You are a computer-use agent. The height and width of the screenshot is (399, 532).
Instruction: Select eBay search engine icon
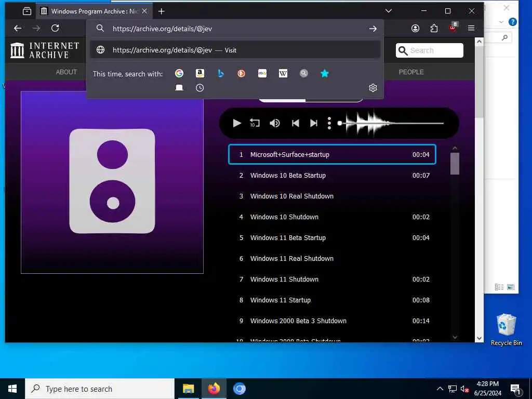pos(262,73)
